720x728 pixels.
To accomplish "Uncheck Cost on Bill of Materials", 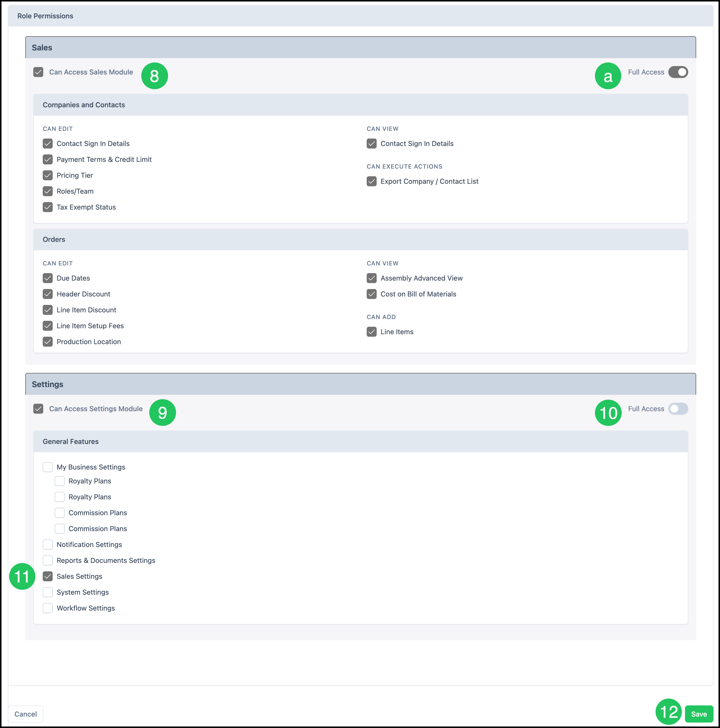I will click(x=372, y=294).
